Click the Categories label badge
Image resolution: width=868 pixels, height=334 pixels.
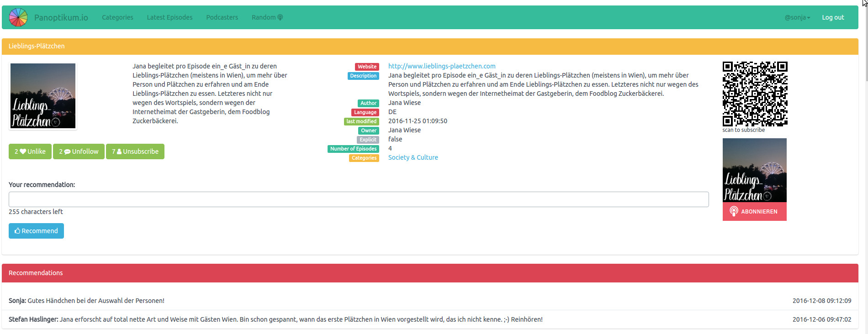[x=364, y=158]
